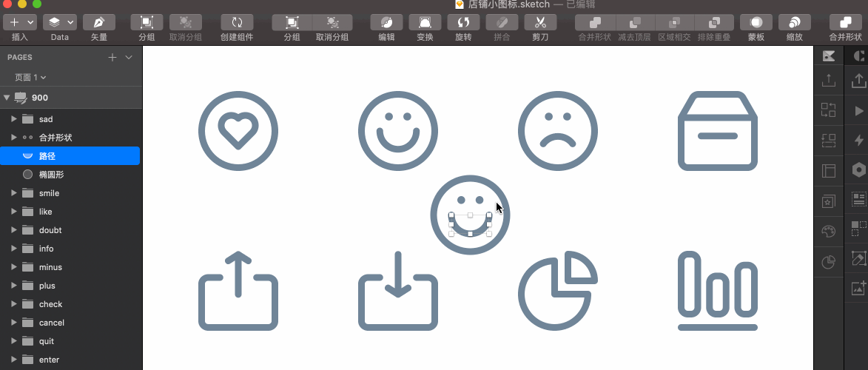
Task: Click the dimmed 拼合 flatten button
Action: point(502,22)
